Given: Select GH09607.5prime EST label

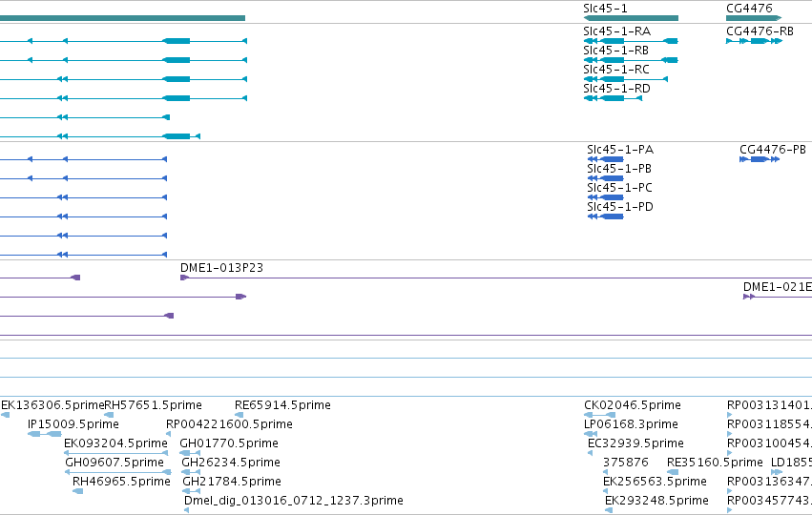Looking at the screenshot, I should click(x=115, y=463).
